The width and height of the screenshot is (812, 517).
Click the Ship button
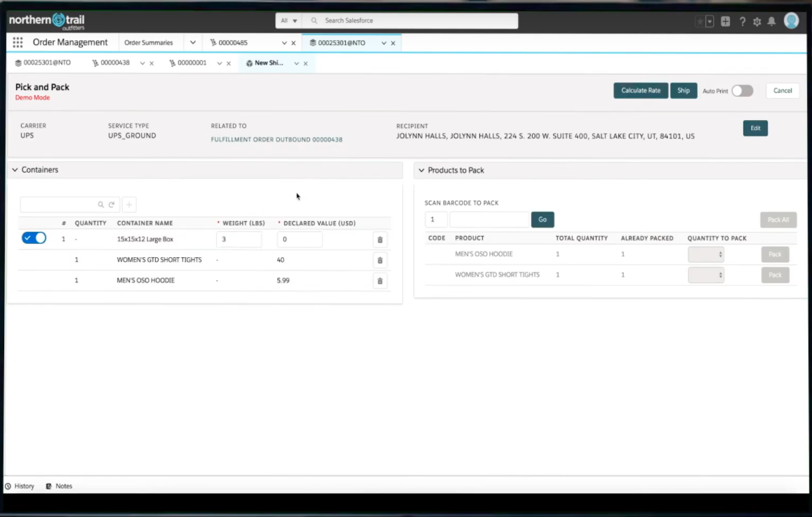(x=684, y=91)
